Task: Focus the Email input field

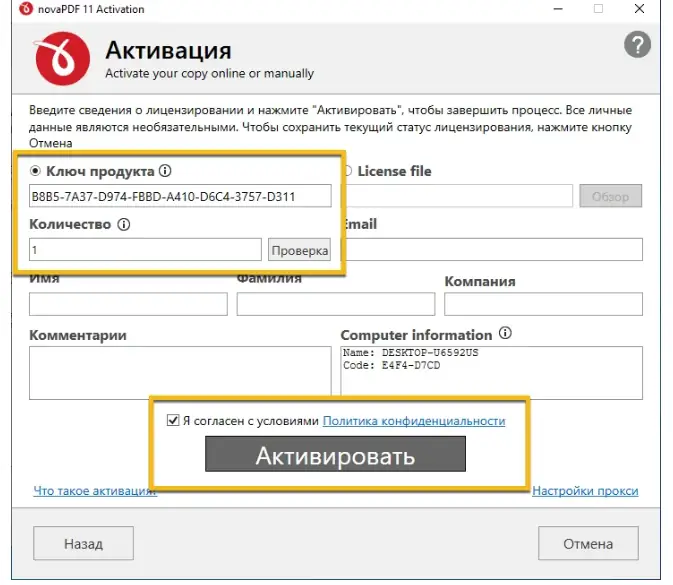Action: [493, 249]
